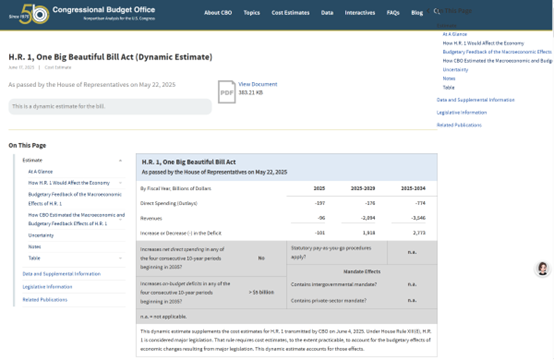Collapse the floating panel with left chevron
This screenshot has width=554, height=360.
point(428,11)
